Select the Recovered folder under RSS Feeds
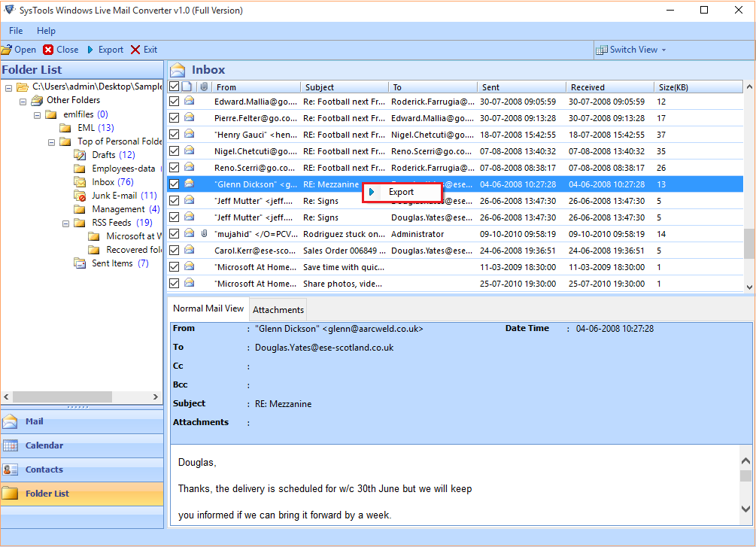 [134, 249]
